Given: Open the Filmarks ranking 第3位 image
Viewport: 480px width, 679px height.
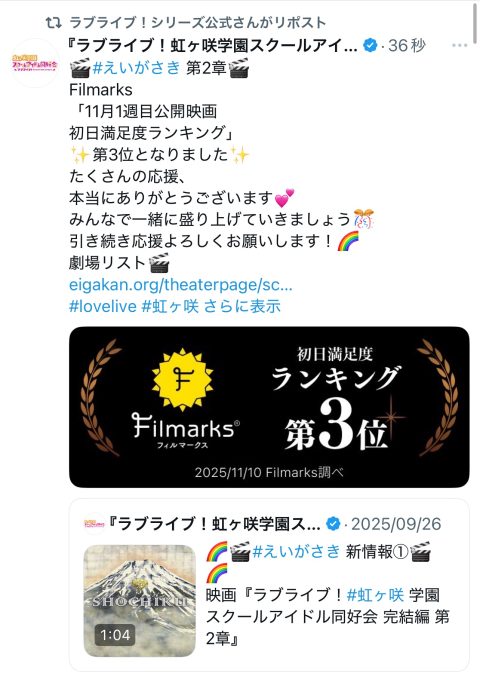Looking at the screenshot, I should (x=269, y=407).
